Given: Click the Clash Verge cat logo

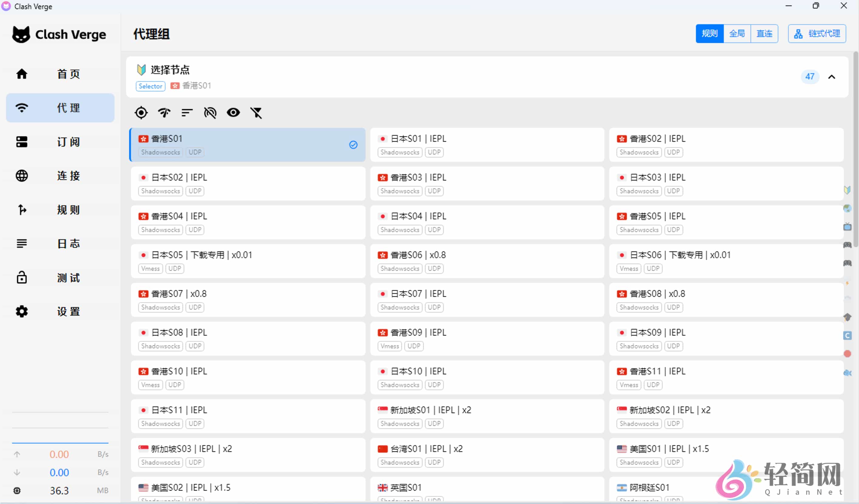Looking at the screenshot, I should coord(21,34).
